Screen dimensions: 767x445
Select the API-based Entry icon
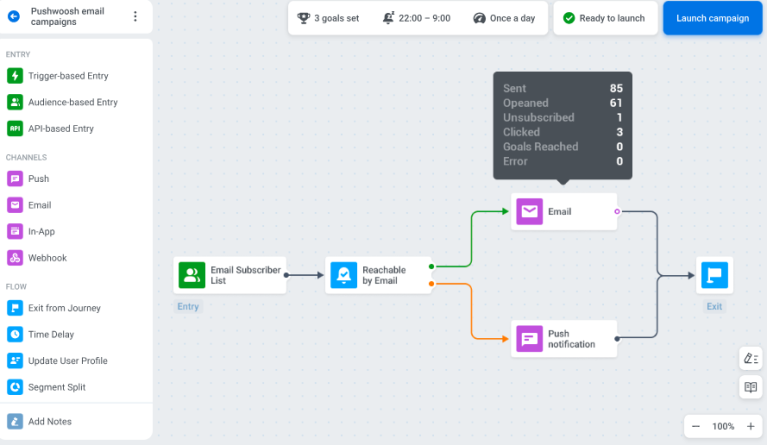15,129
